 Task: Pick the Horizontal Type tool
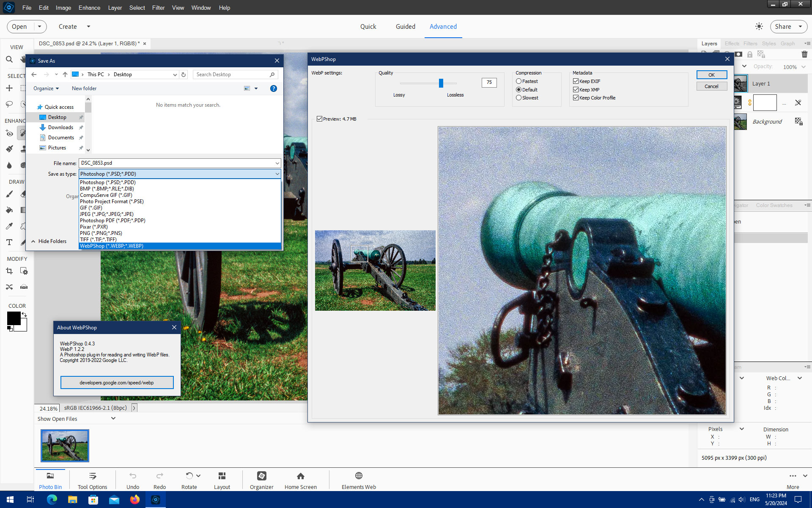tap(9, 242)
